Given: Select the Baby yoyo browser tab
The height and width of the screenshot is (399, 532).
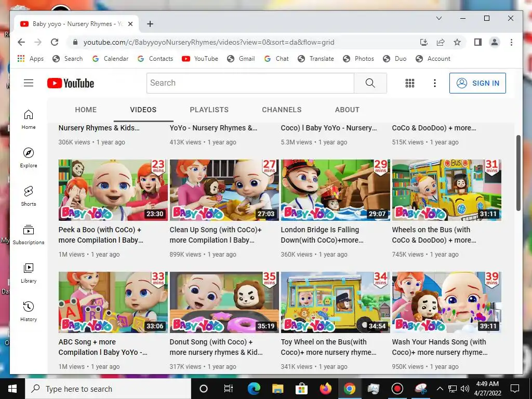Looking at the screenshot, I should (x=76, y=24).
